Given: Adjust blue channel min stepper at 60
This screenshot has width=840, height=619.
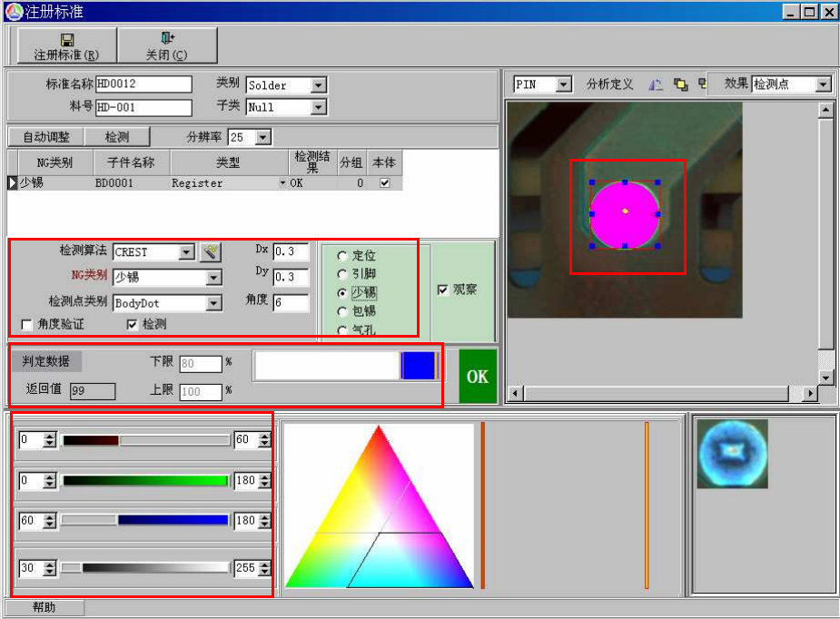Looking at the screenshot, I should pos(49,520).
